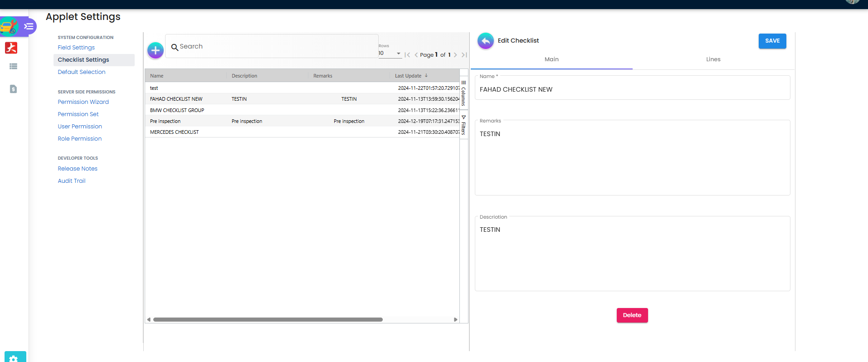Click the horizontal scrollbar of the table
The width and height of the screenshot is (868, 362).
click(268, 320)
